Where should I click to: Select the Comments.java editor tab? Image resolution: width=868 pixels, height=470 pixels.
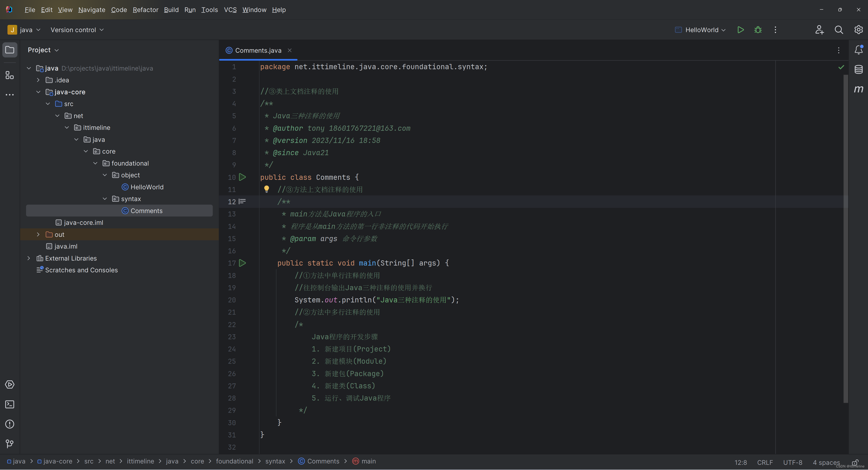coord(258,50)
